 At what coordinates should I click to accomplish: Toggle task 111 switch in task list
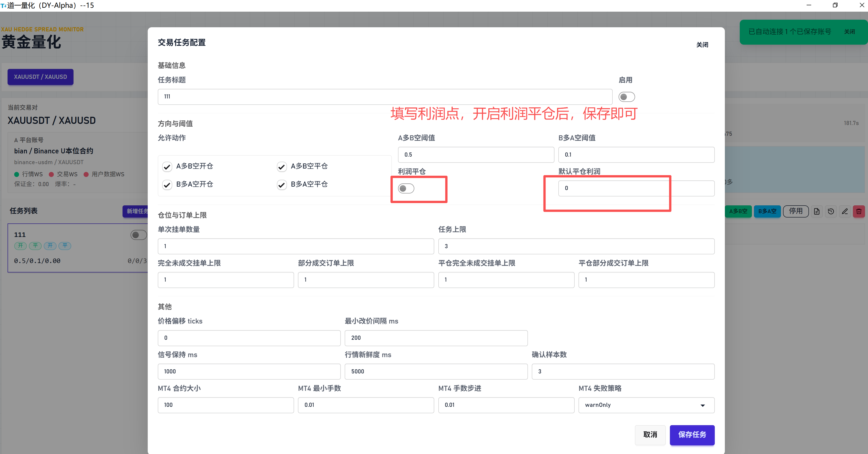(139, 235)
